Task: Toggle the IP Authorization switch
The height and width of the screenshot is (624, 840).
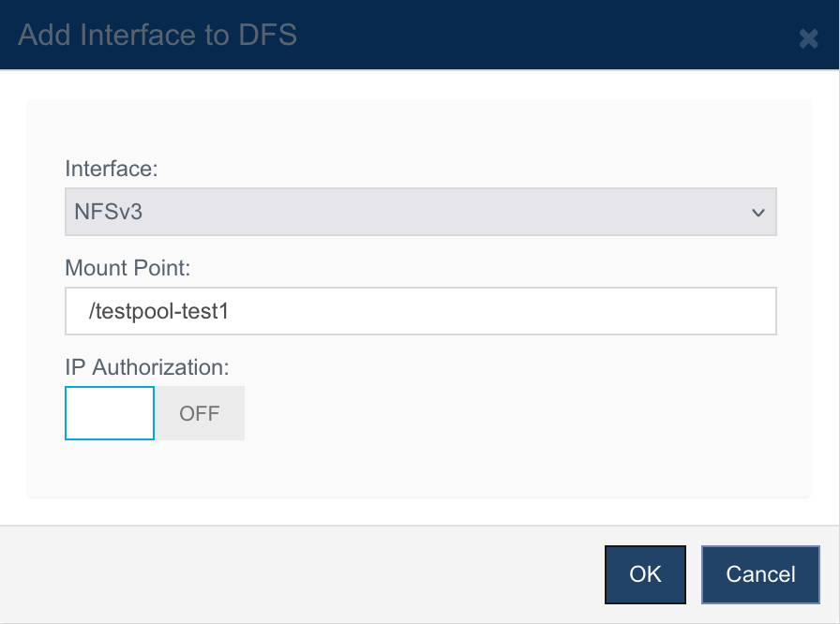Action: coord(155,413)
